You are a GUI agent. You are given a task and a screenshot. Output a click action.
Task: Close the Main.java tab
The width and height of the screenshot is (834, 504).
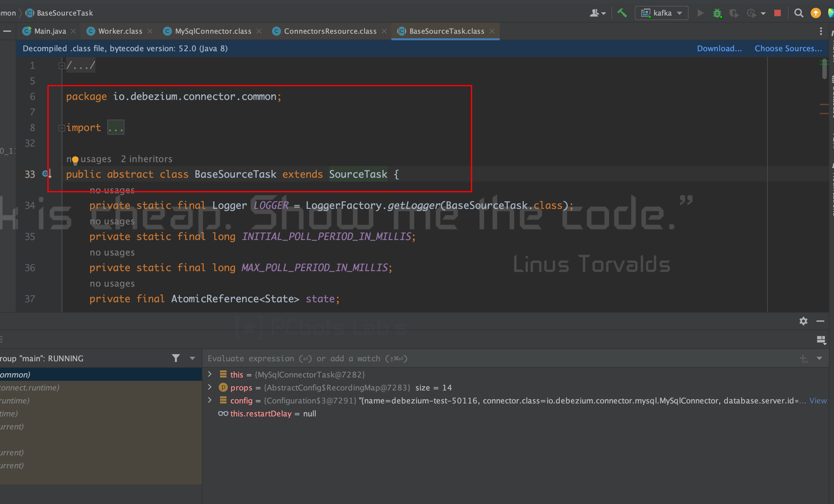coord(73,31)
